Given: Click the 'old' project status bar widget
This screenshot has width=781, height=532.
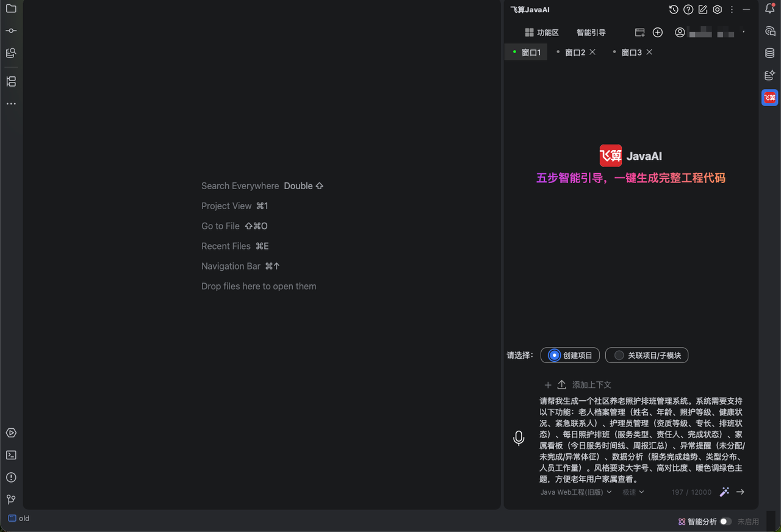Looking at the screenshot, I should (x=19, y=519).
